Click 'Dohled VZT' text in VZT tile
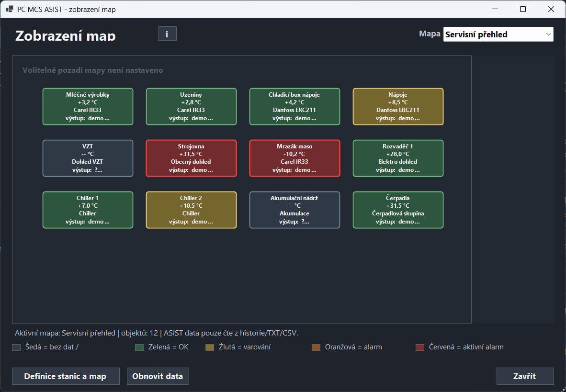The image size is (566, 392). point(87,162)
